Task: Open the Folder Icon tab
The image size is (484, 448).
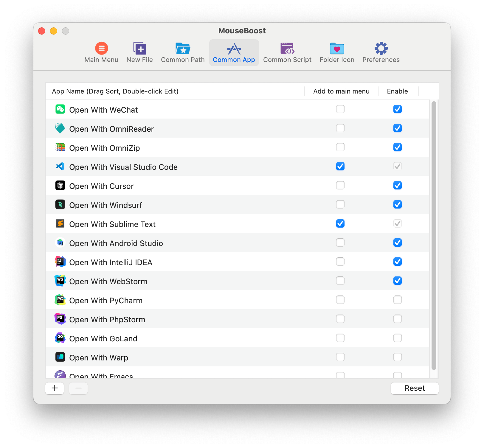Action: tap(337, 53)
